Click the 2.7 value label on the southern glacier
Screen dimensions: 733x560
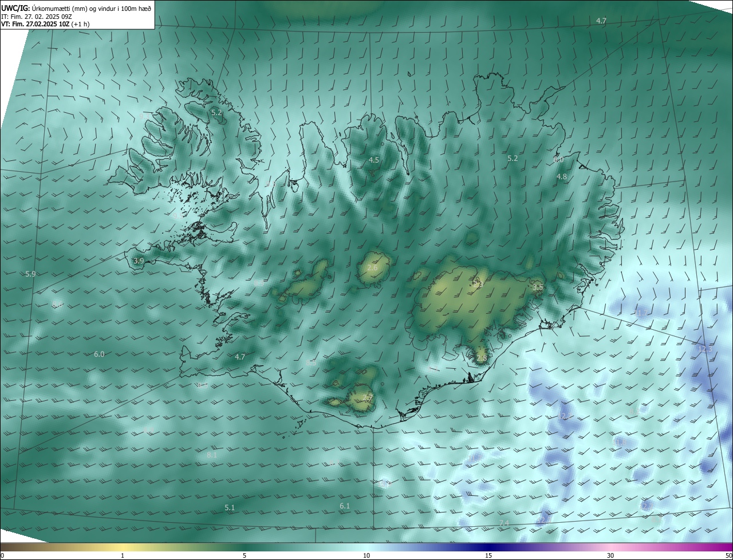point(368,398)
